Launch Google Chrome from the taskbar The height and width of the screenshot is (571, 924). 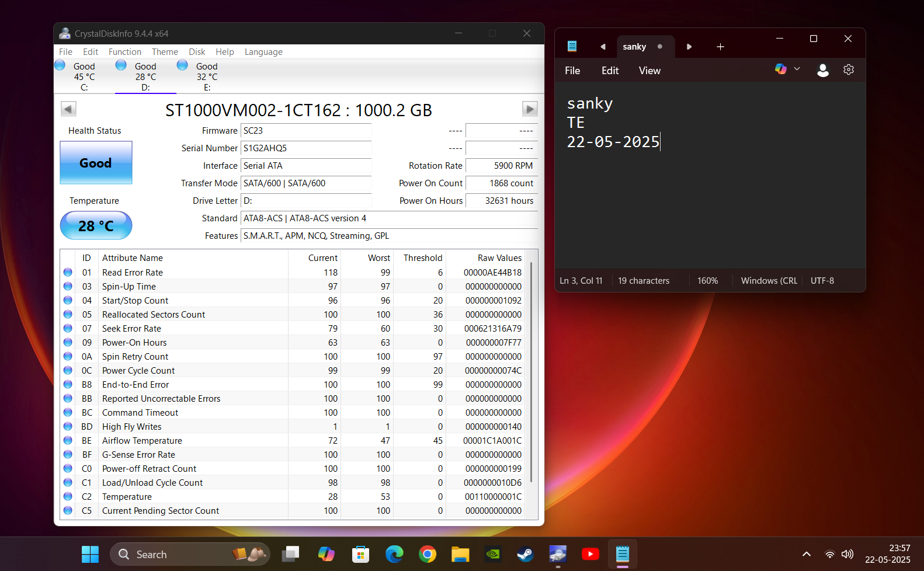[428, 554]
